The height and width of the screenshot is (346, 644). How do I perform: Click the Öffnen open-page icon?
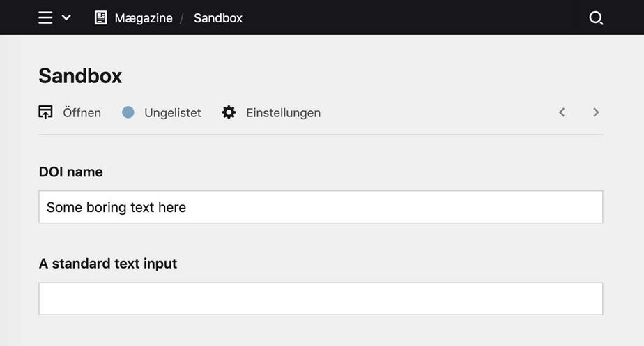click(x=45, y=112)
